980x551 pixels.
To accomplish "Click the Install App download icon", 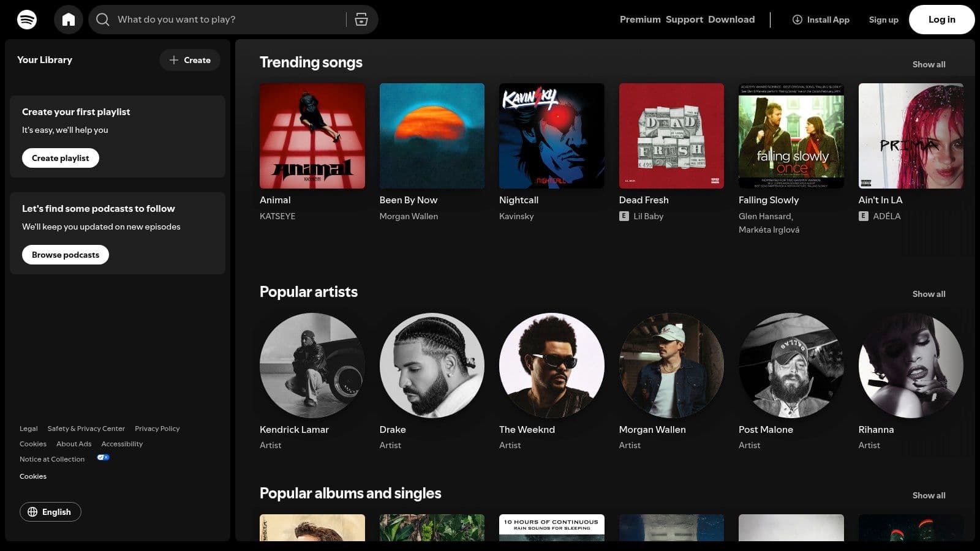I will click(x=797, y=20).
